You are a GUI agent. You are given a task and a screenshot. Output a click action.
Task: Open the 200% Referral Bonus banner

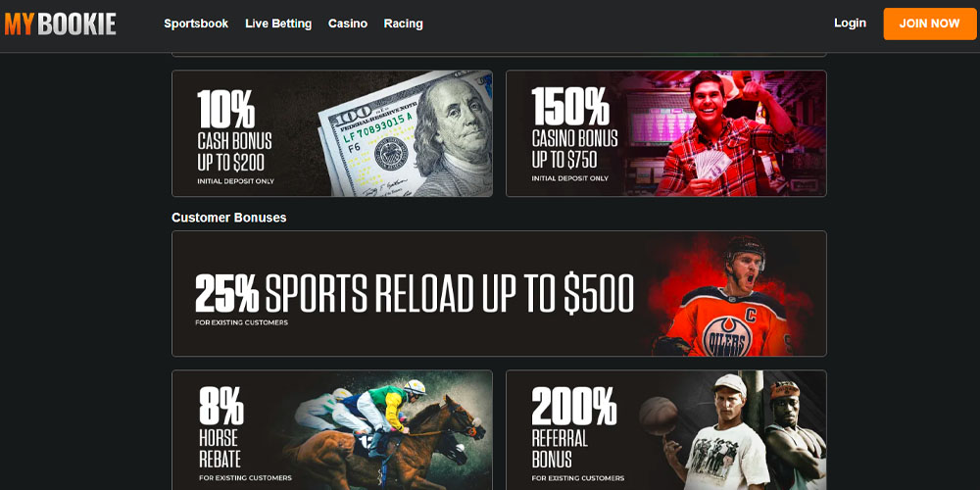(666, 430)
